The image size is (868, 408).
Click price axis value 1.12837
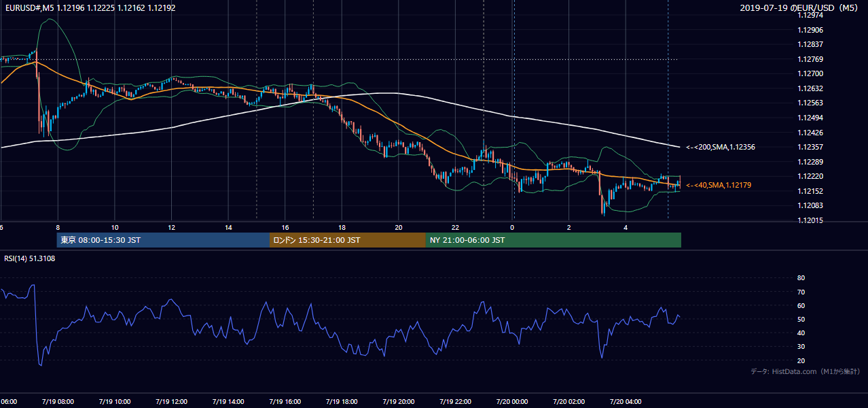coord(810,44)
